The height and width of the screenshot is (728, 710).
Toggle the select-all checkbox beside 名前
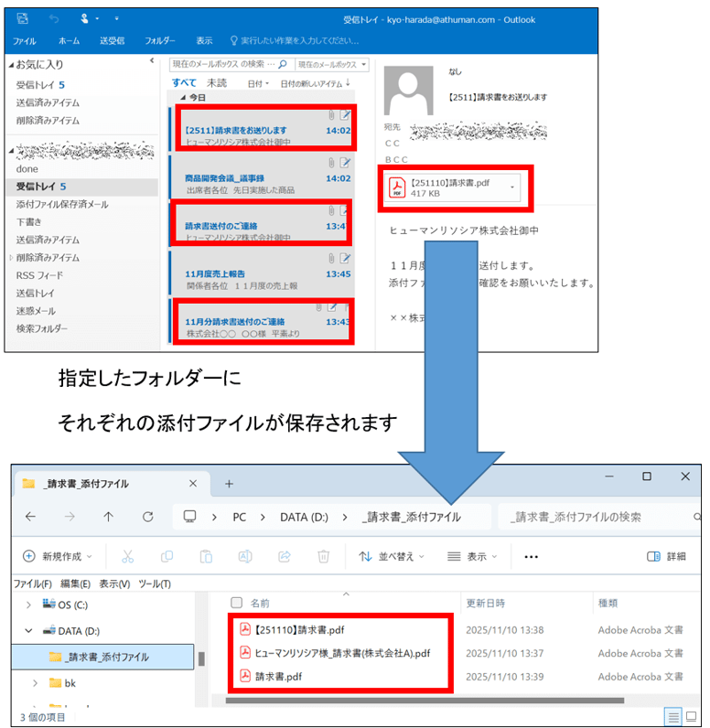[x=236, y=603]
